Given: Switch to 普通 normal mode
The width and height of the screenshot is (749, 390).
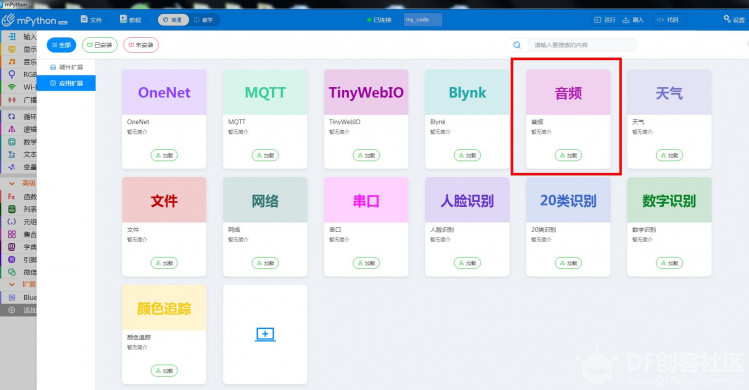Looking at the screenshot, I should click(x=173, y=20).
